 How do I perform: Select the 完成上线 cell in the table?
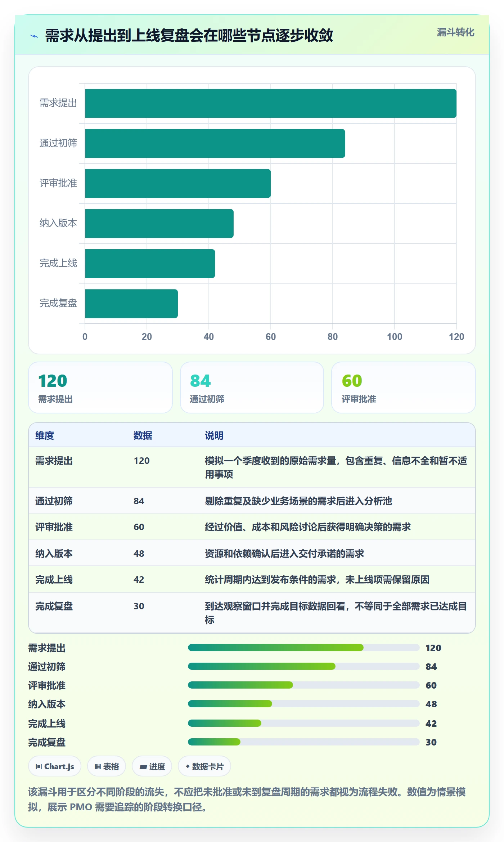(x=54, y=579)
